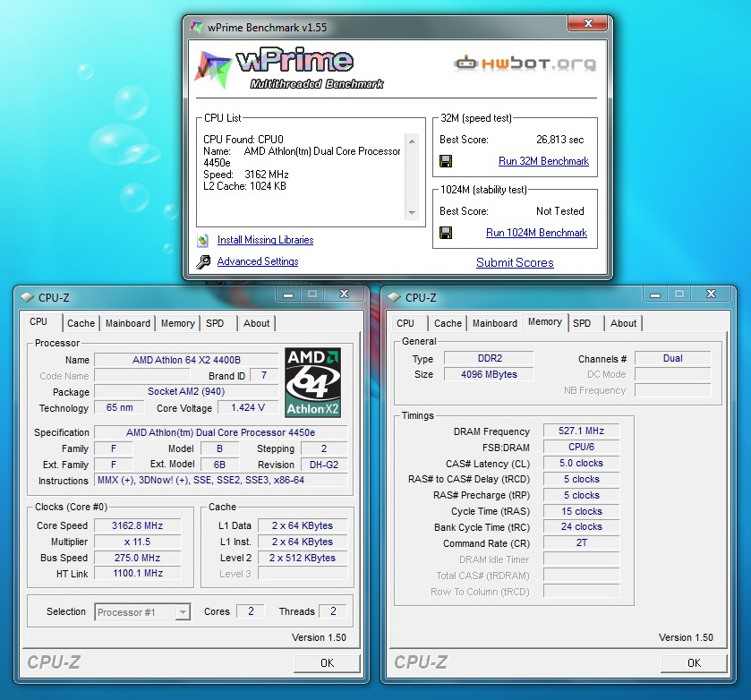The width and height of the screenshot is (751, 700).
Task: Switch to Mainboard tab in right CPU-Z window
Action: [495, 323]
